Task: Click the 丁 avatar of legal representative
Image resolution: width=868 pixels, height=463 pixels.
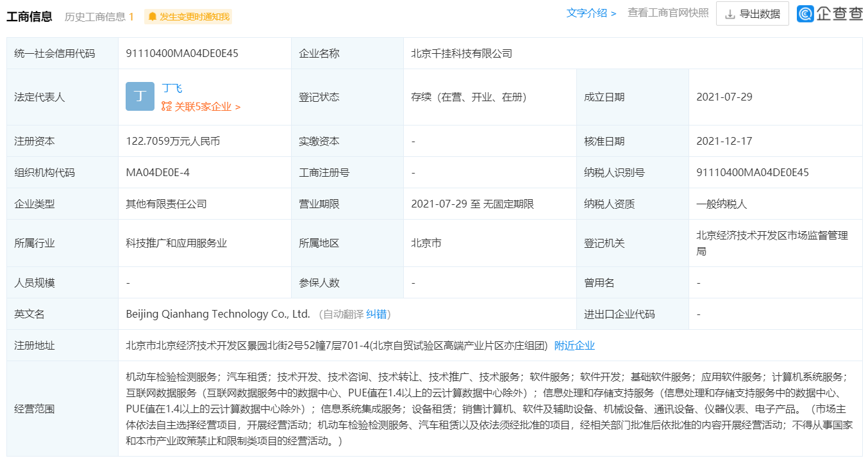Action: tap(140, 97)
